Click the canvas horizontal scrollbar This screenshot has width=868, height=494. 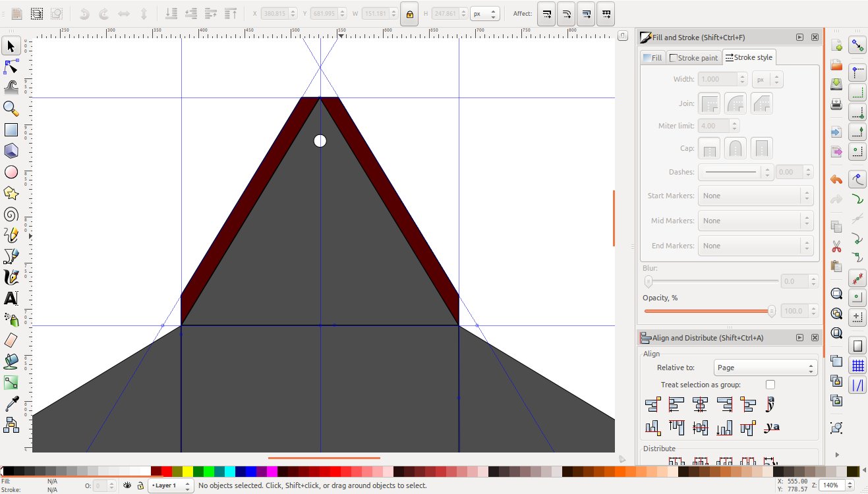pos(324,458)
